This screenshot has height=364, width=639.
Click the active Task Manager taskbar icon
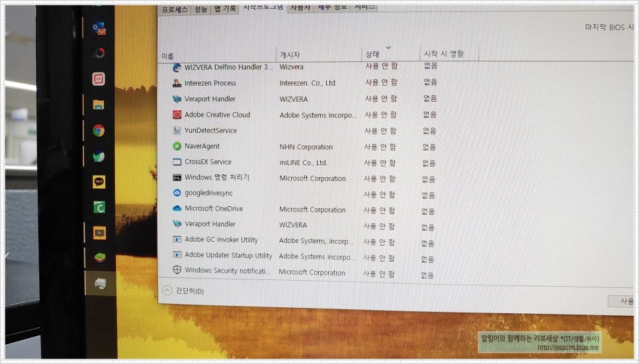101,283
